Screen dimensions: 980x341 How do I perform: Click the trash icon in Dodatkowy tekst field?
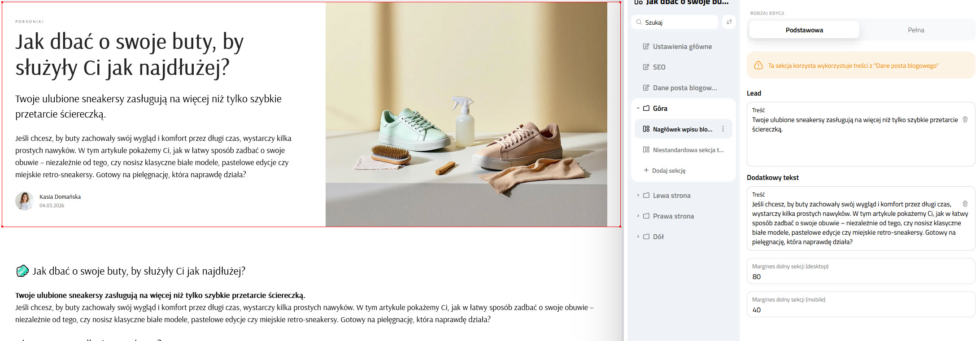(965, 204)
